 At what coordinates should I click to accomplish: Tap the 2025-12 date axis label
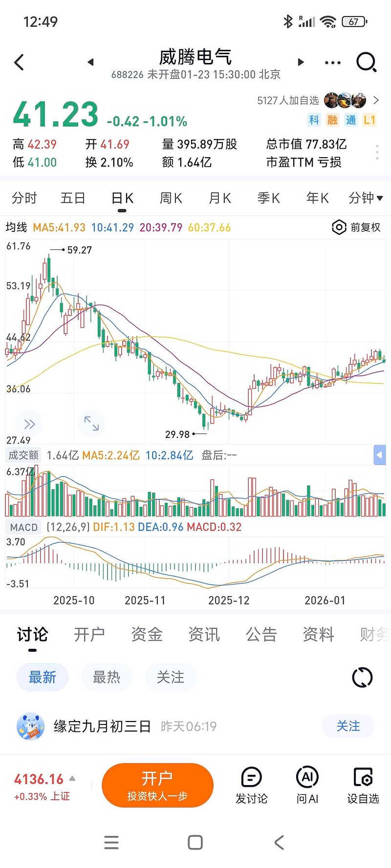(x=229, y=600)
